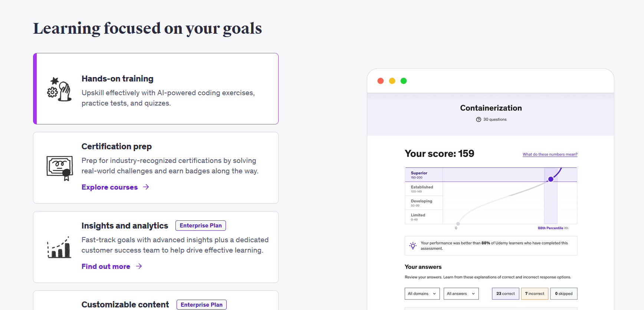Image resolution: width=644 pixels, height=310 pixels.
Task: Open the All answers dropdown
Action: [x=461, y=294]
